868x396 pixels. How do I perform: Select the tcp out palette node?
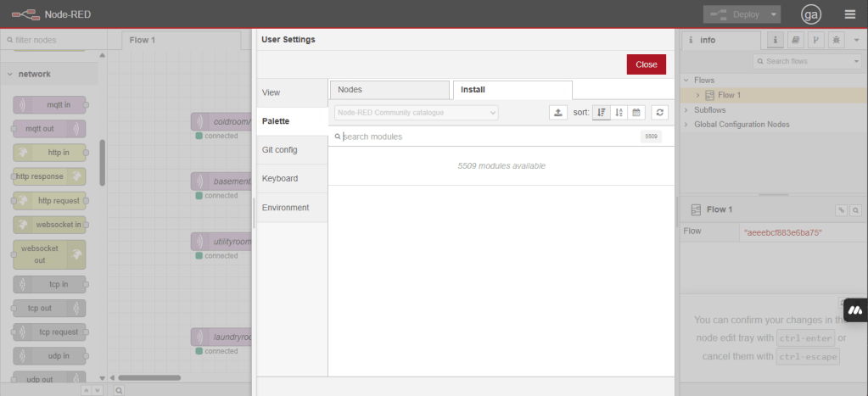tap(49, 308)
